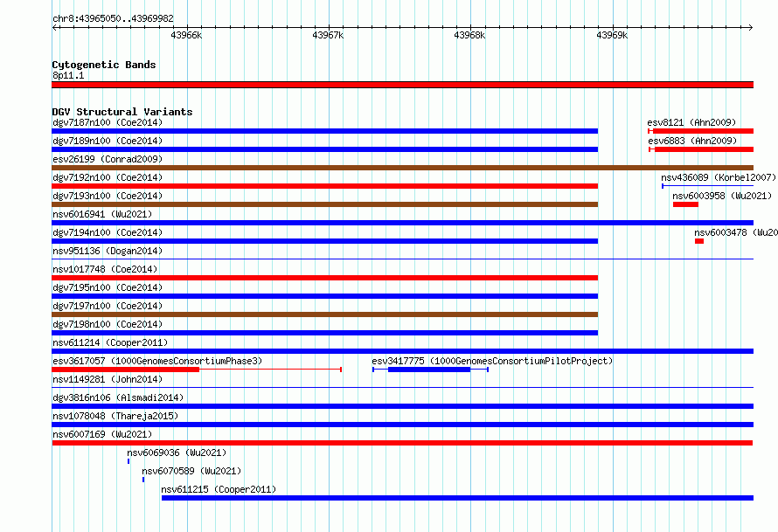Click nsv951136 (Dogan2014) label
The image size is (778, 532).
pyautogui.click(x=108, y=251)
